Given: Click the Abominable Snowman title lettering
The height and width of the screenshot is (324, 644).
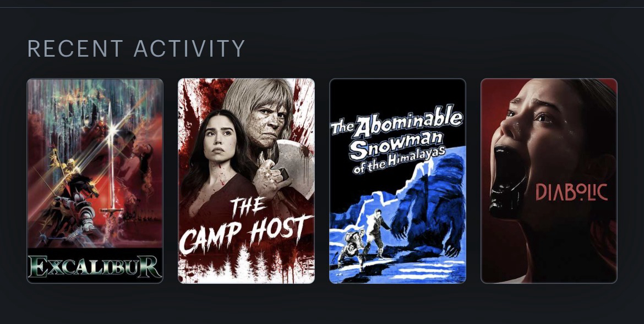Looking at the screenshot, I should 397,140.
